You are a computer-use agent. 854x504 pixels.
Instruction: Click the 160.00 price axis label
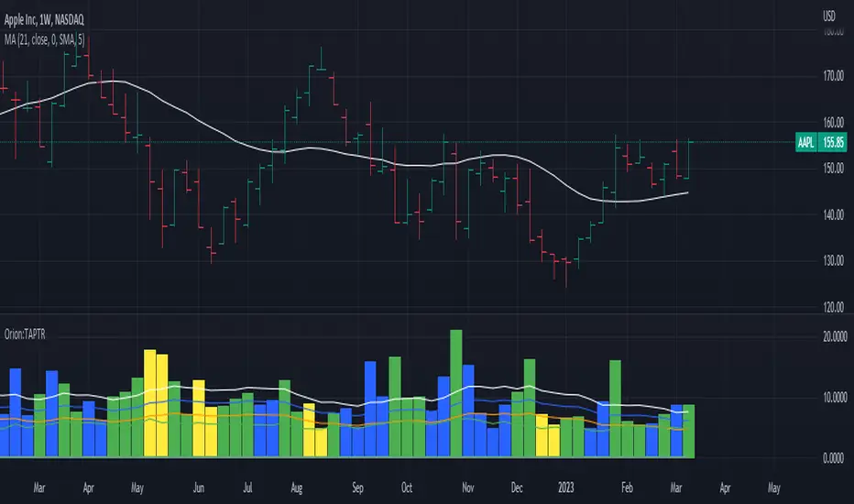833,122
